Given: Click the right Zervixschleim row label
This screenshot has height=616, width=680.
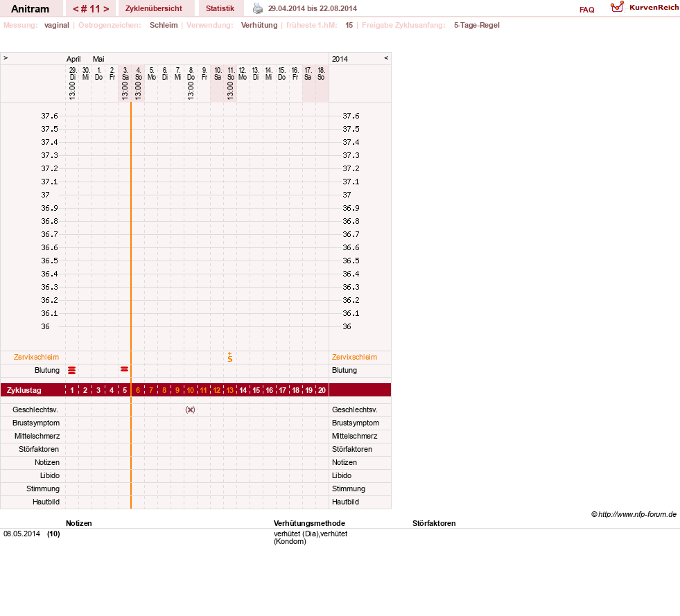Looking at the screenshot, I should point(354,358).
